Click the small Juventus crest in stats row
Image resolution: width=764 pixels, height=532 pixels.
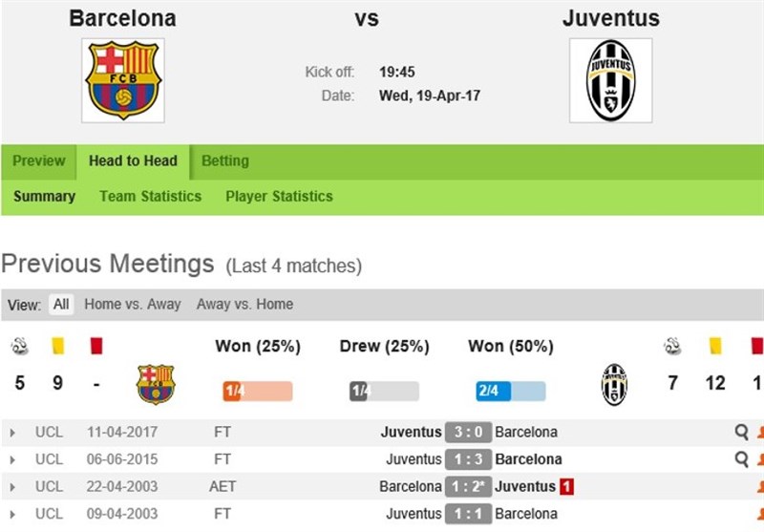[614, 384]
